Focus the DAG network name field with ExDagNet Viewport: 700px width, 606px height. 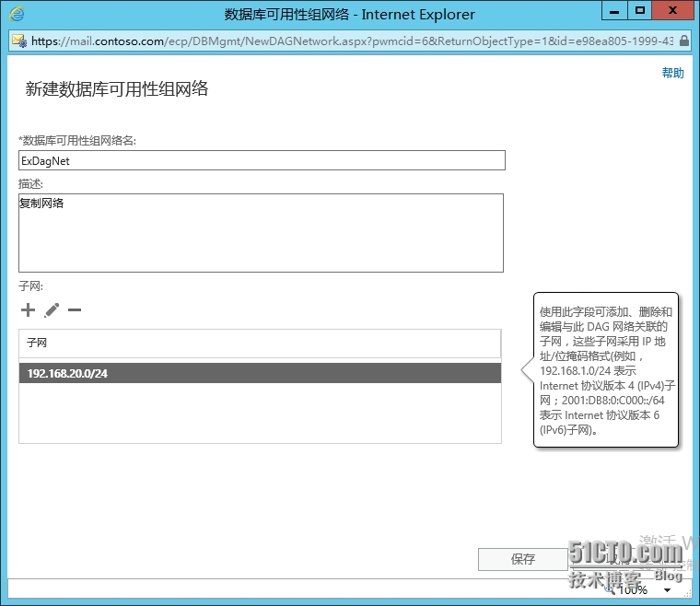pos(262,160)
